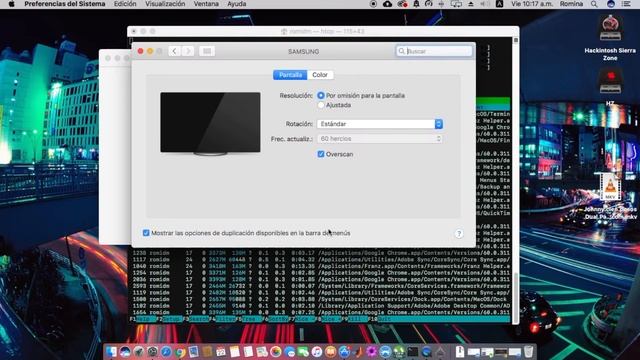The image size is (640, 360).
Task: Switch to the Pantalla tab
Action: (290, 75)
